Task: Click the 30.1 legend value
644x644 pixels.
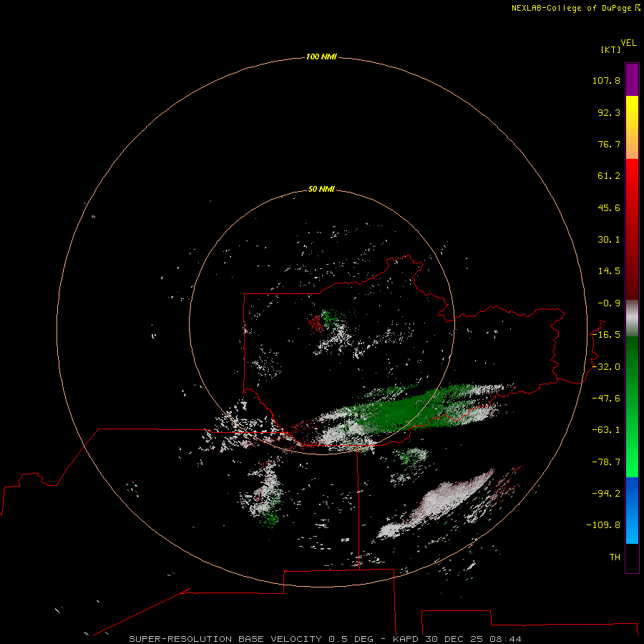Action: (609, 240)
